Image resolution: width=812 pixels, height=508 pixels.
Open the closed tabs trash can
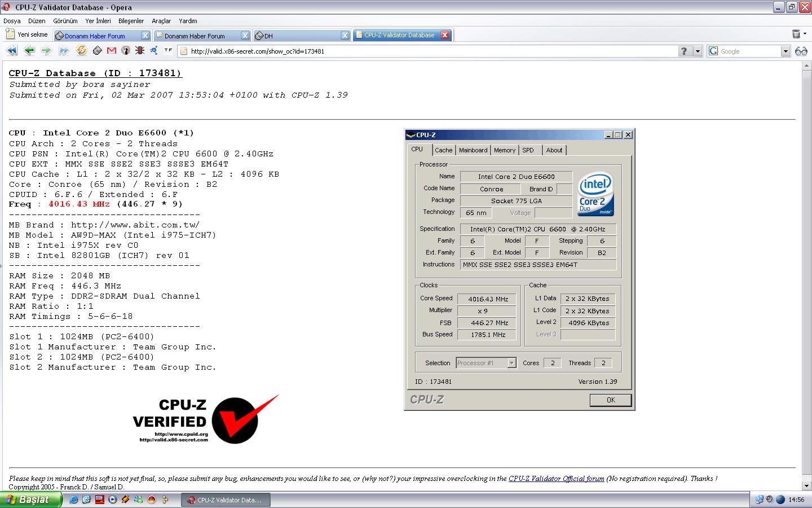[796, 34]
